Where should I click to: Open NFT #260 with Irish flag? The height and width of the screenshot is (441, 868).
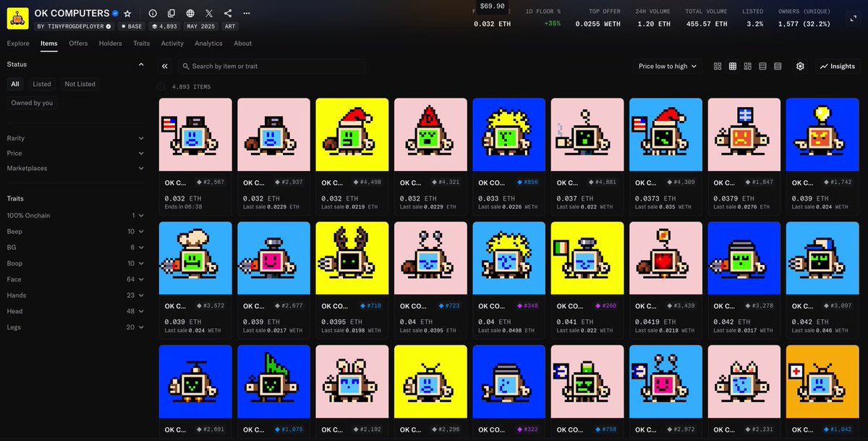587,259
